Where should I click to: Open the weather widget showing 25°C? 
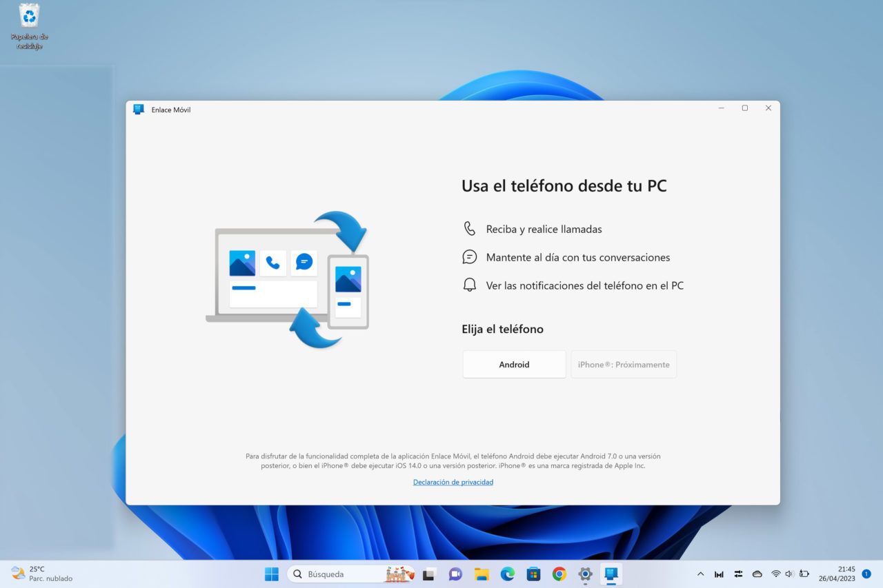point(41,574)
